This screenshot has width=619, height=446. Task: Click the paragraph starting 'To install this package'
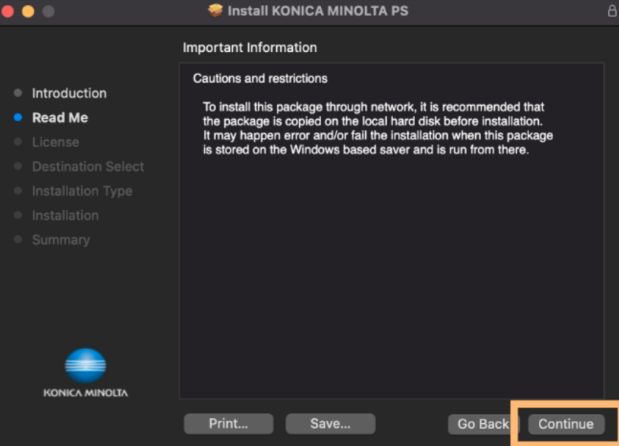click(x=378, y=128)
